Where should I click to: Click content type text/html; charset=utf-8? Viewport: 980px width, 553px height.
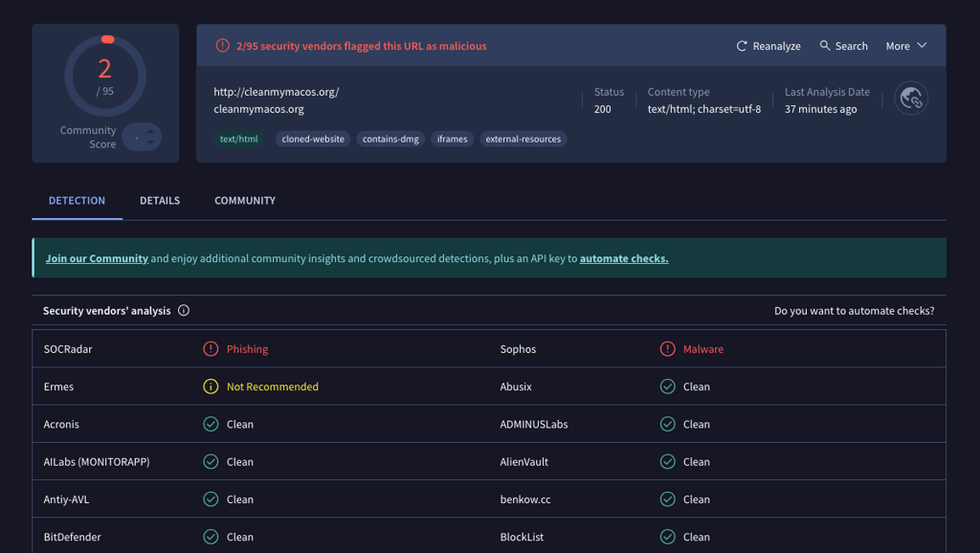point(704,109)
